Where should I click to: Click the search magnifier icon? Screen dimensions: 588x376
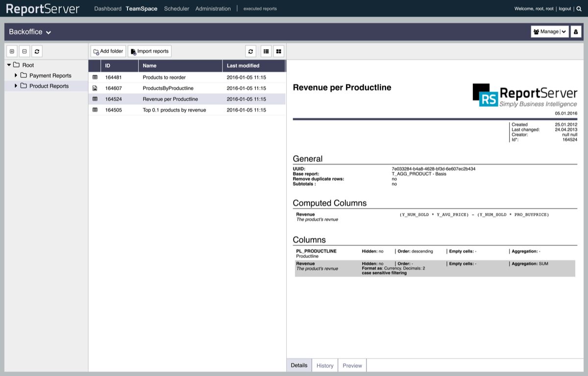coord(579,9)
